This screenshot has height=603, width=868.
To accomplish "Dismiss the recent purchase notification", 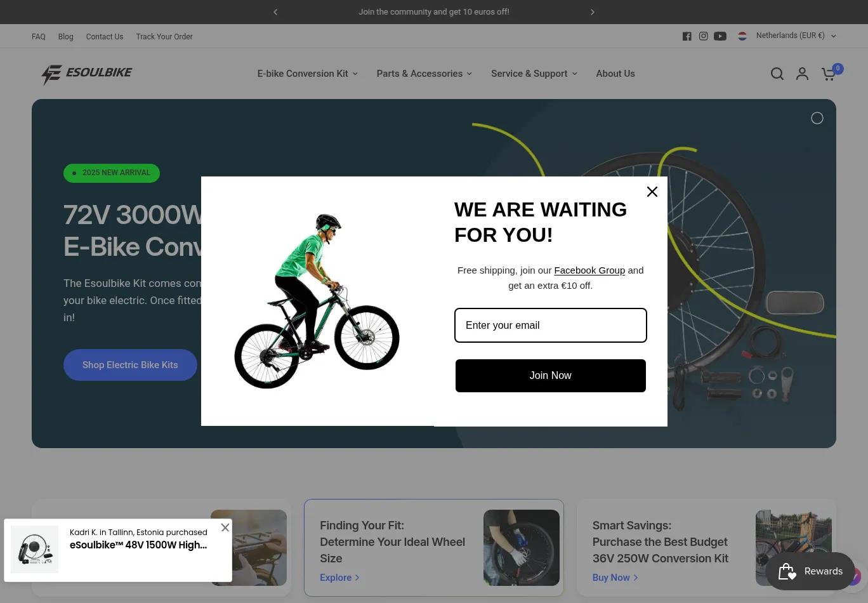I will (x=225, y=527).
